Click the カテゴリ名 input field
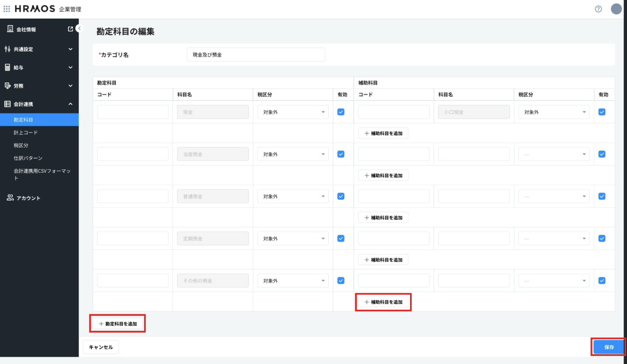 [256, 55]
